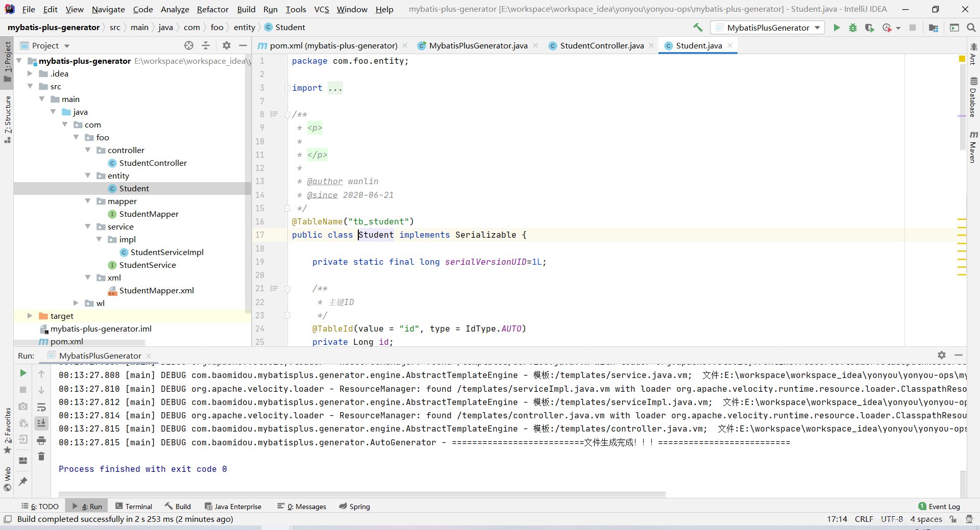Open the Ant tool window

click(x=973, y=54)
